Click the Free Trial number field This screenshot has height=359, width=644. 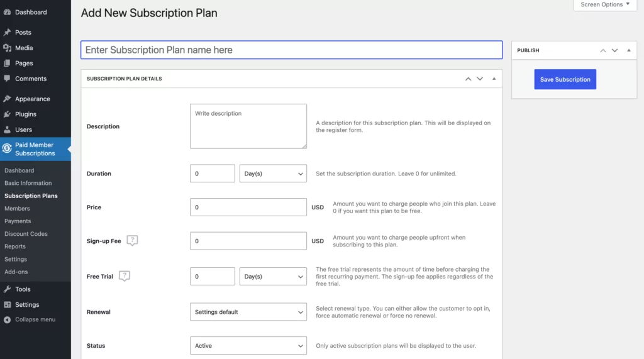pyautogui.click(x=213, y=277)
